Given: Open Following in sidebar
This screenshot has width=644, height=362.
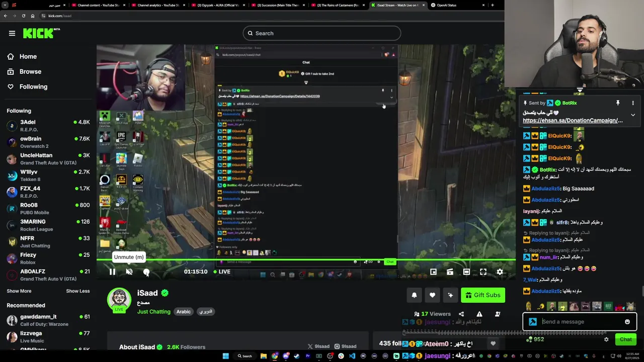Looking at the screenshot, I should pos(33,86).
